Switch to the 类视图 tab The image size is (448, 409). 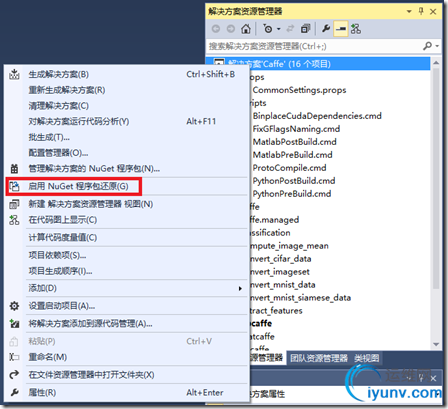366,358
